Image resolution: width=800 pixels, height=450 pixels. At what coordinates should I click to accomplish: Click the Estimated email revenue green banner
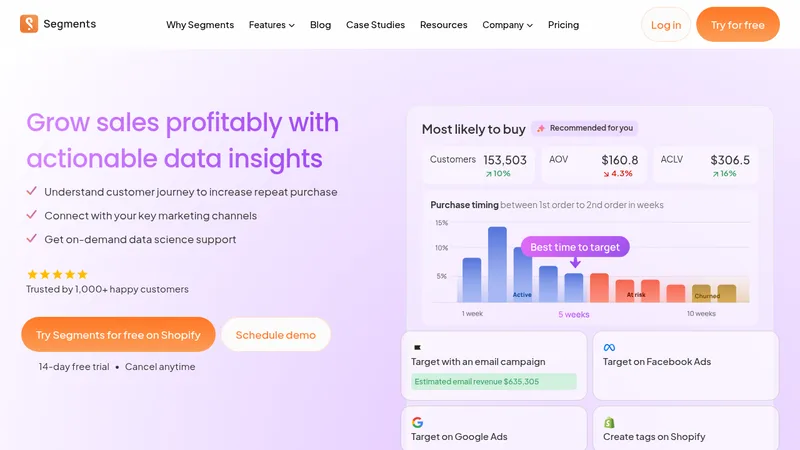pos(494,382)
